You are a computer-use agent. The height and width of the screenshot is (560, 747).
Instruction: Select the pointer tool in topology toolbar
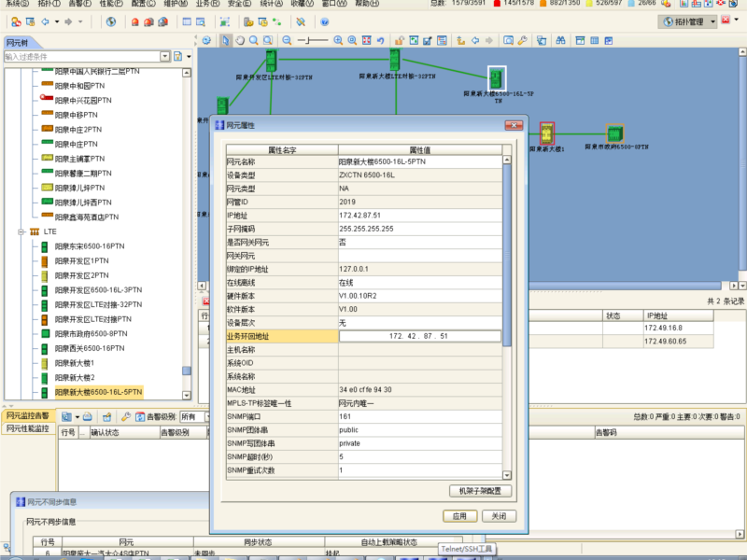(x=225, y=40)
